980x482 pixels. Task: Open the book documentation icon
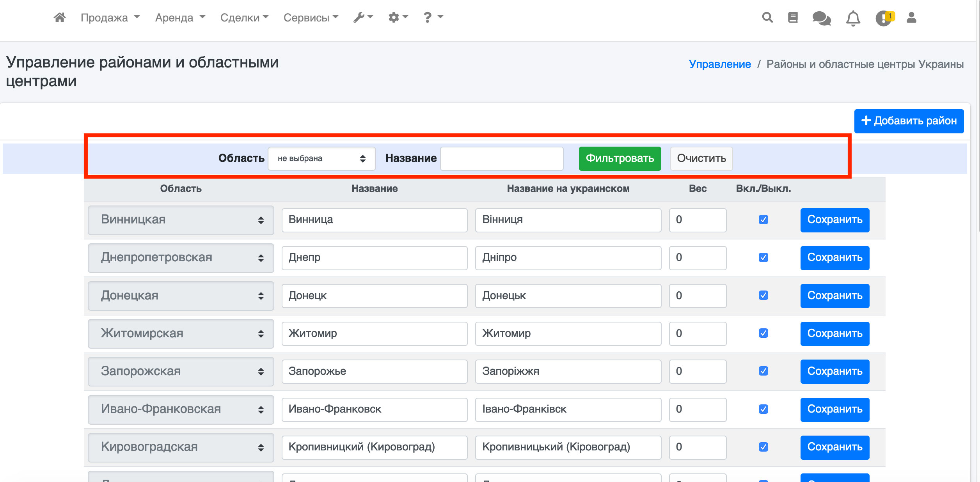point(793,18)
